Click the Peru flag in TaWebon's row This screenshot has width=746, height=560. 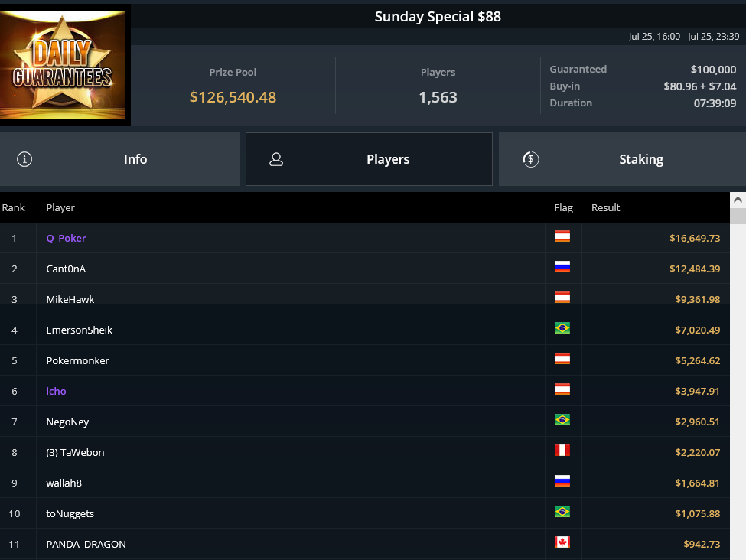[x=562, y=451]
